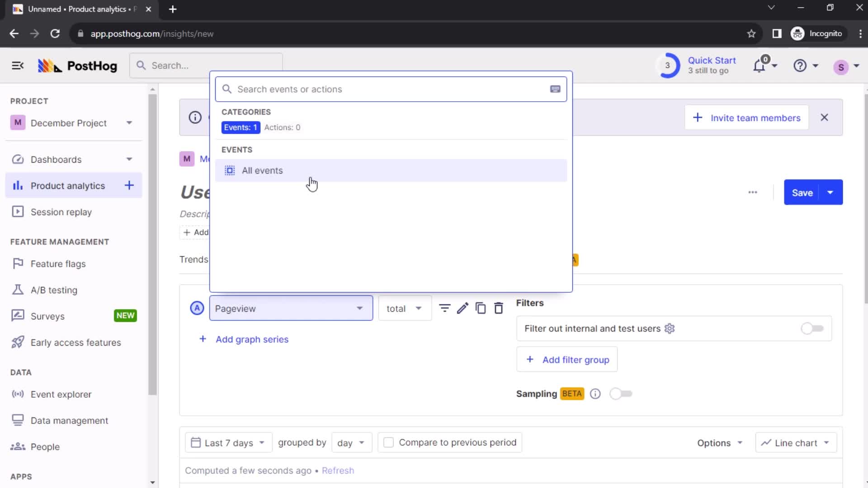The width and height of the screenshot is (868, 488).
Task: Click the keyboard shortcut icon in search bar
Action: (555, 89)
